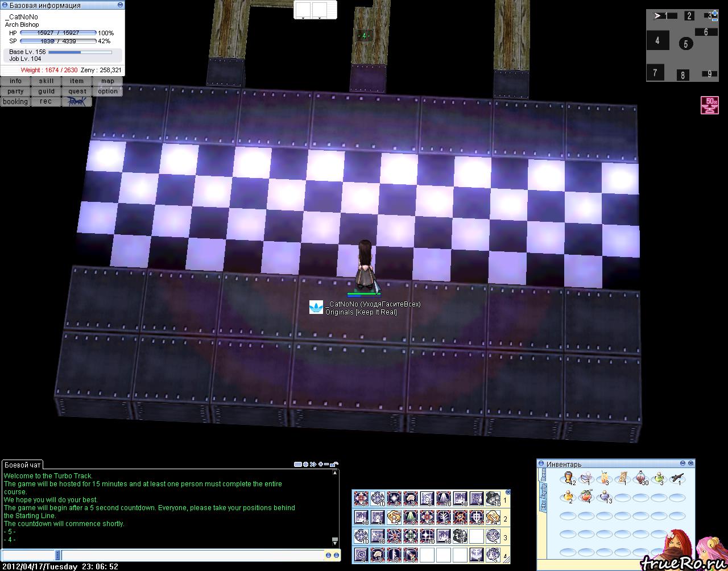Screen dimensions: 728x571
Task: Use the third slot item in hotkey row 2
Action: click(x=394, y=518)
